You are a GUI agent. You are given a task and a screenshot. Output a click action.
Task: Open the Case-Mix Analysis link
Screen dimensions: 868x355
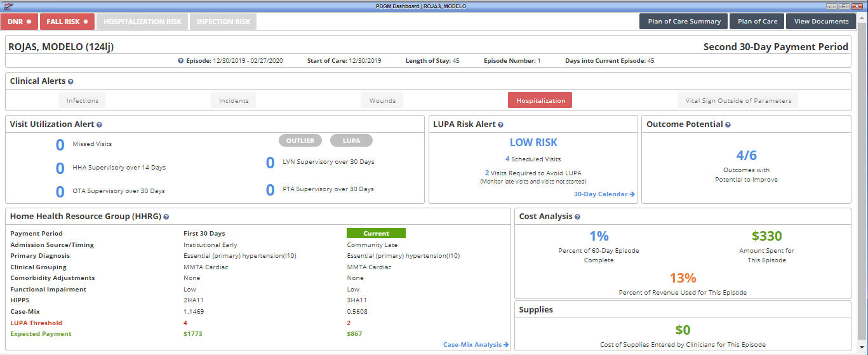click(476, 345)
